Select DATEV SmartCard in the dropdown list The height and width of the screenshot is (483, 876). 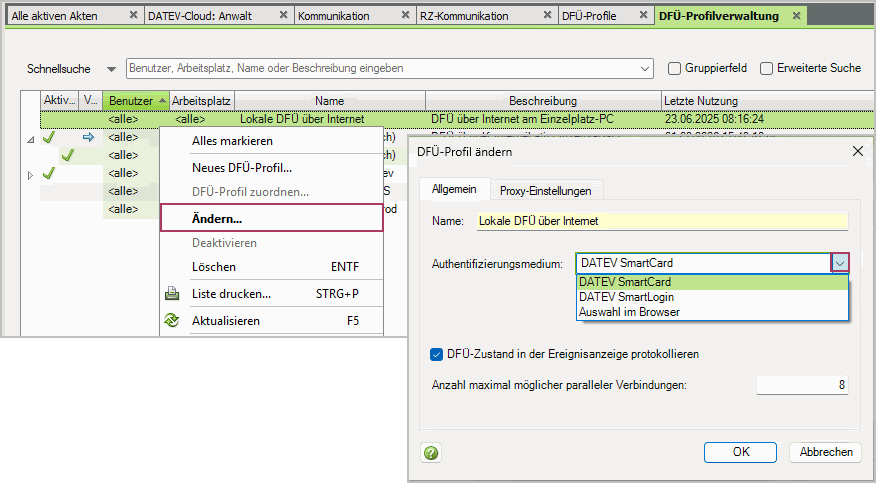pyautogui.click(x=712, y=282)
